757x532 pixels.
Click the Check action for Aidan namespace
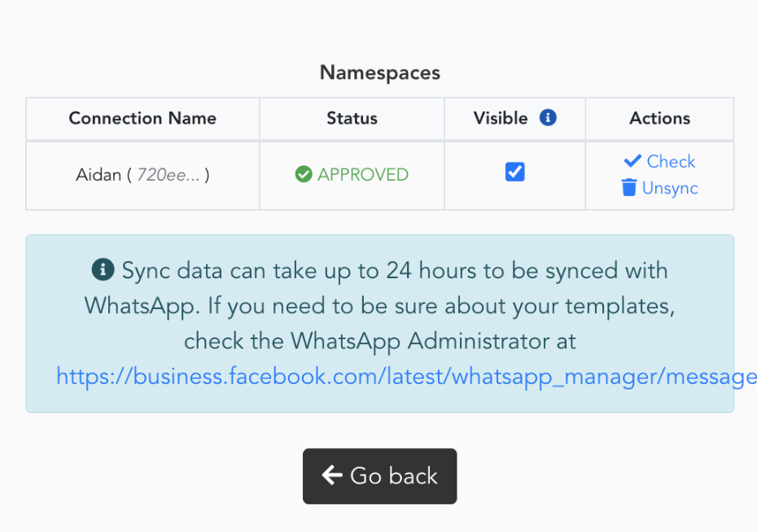(x=659, y=161)
